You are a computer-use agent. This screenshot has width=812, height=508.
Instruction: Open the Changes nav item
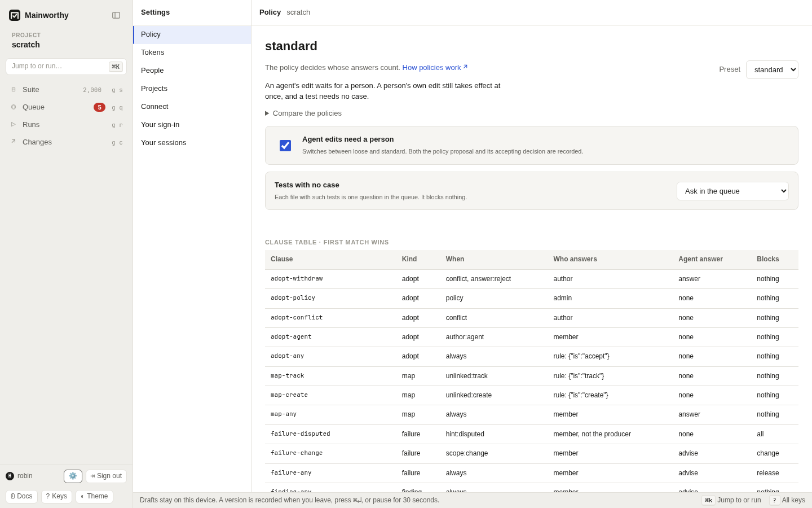(x=66, y=142)
